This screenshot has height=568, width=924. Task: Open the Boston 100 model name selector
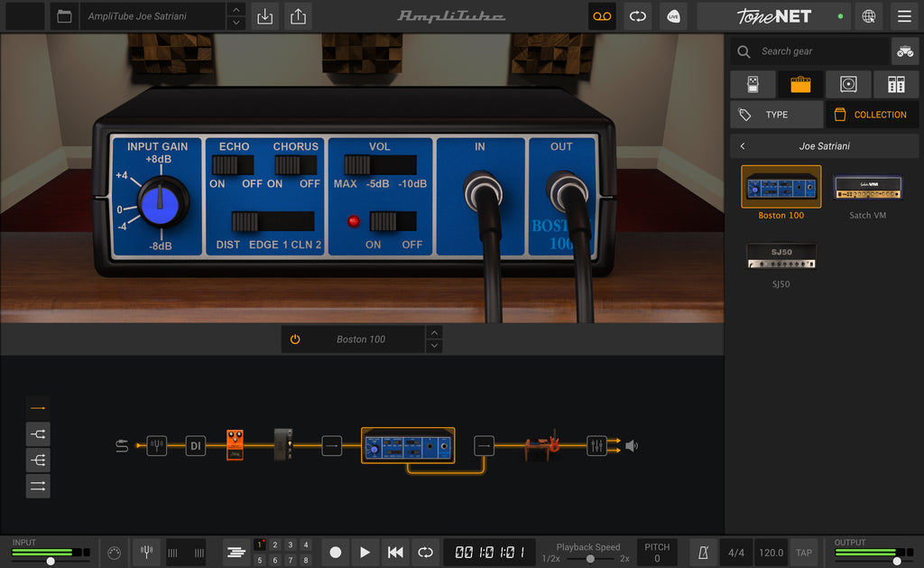point(361,340)
